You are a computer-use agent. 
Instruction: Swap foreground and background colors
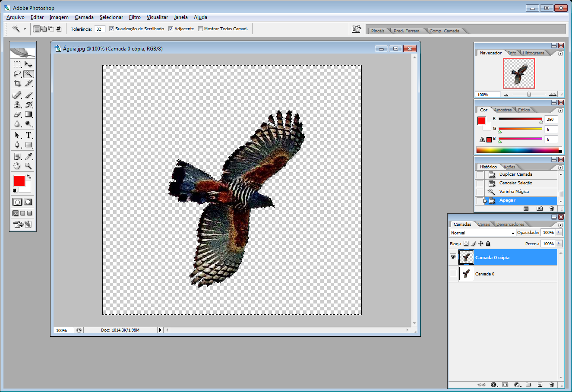click(x=29, y=177)
